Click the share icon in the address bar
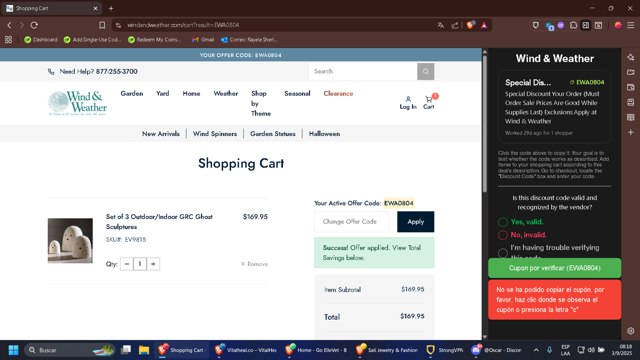Image resolution: width=640 pixels, height=360 pixels. coord(455,25)
